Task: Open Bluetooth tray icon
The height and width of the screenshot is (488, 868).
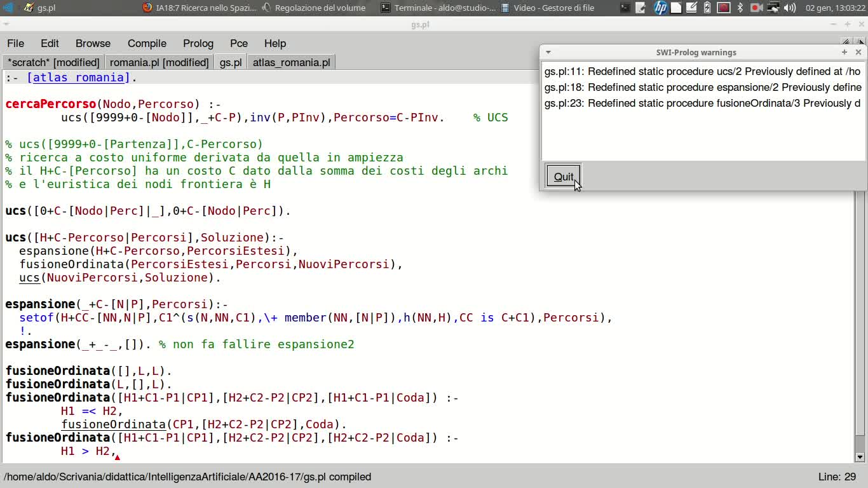Action: [x=740, y=8]
